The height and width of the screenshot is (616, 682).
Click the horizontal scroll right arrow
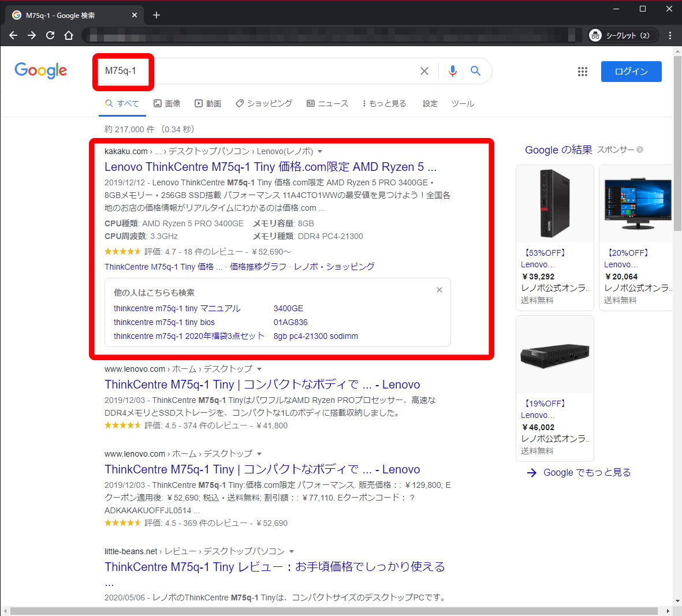pos(669,611)
